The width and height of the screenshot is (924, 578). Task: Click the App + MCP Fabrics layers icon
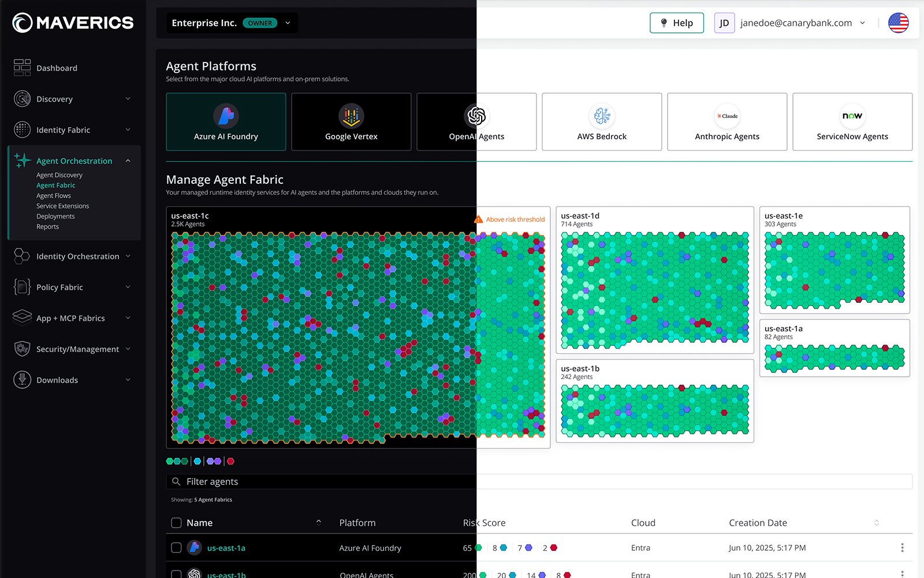pyautogui.click(x=22, y=317)
